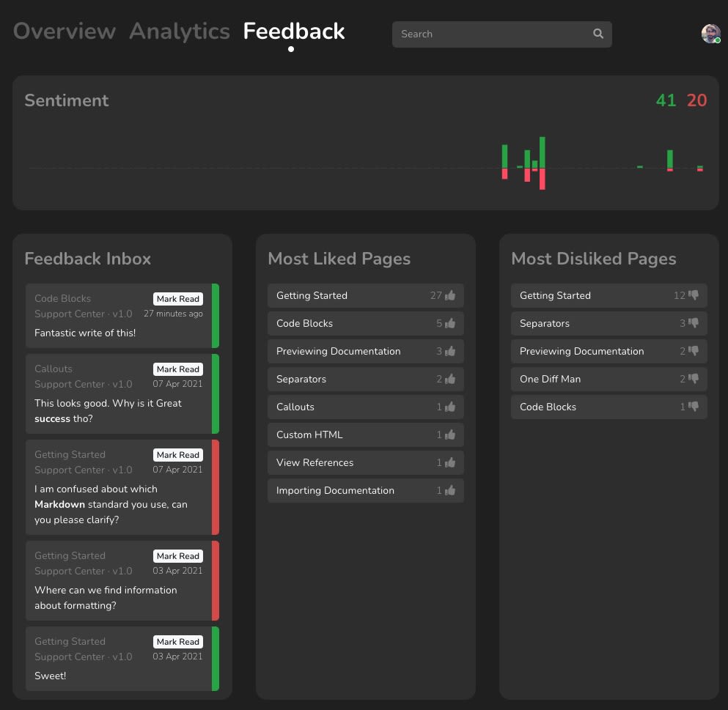
Task: Mark the 'Fantastic write of this!' feedback read
Action: coord(177,299)
